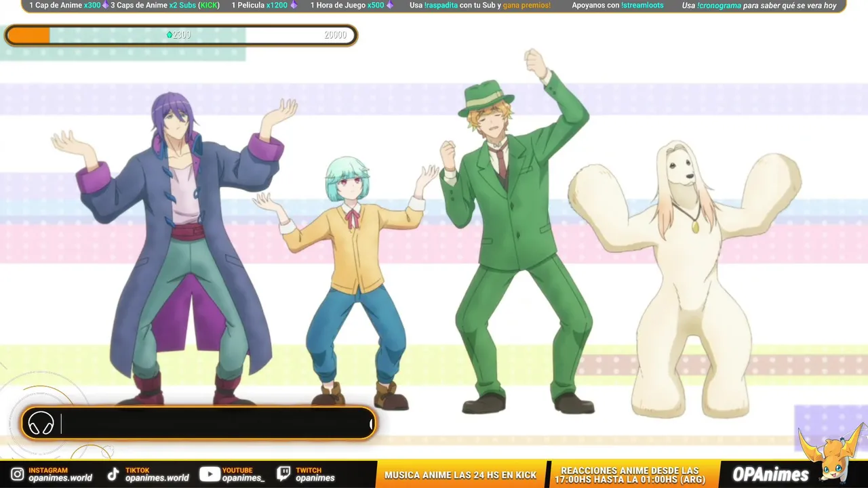Select the '1 Cap de Anime x300' text
This screenshot has height=488, width=868.
coord(64,5)
